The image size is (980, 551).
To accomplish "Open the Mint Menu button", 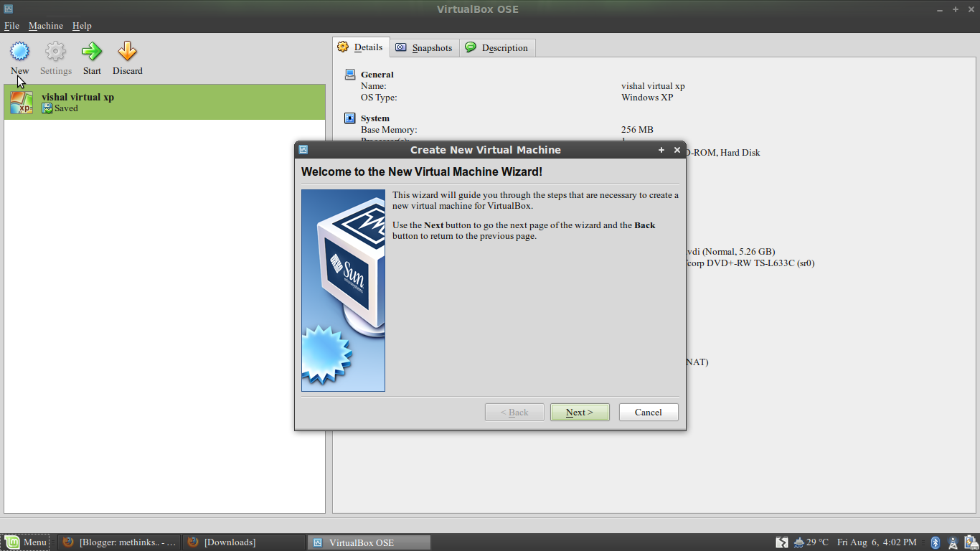I will coord(26,542).
